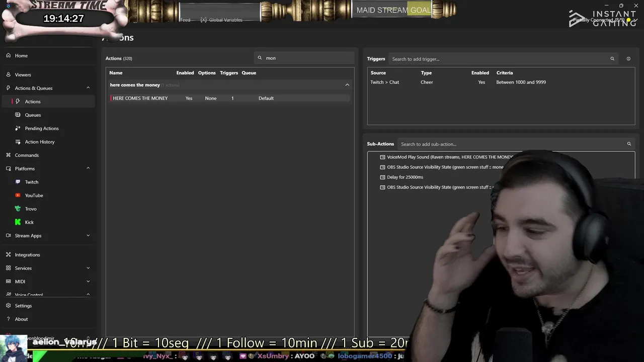This screenshot has height=362, width=644.
Task: Collapse the Actions & Queues group
Action: (88, 88)
